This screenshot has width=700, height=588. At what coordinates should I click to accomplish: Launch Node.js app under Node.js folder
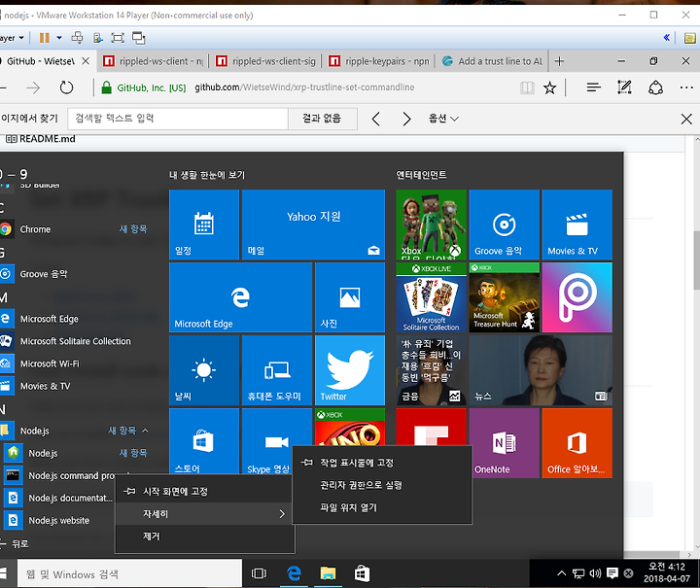(x=76, y=453)
